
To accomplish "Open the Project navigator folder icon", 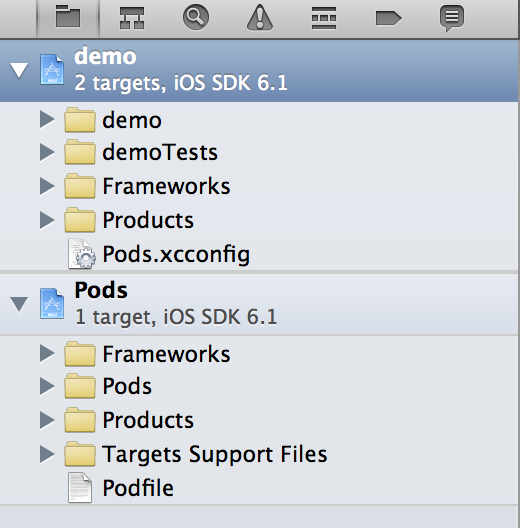I will 68,16.
